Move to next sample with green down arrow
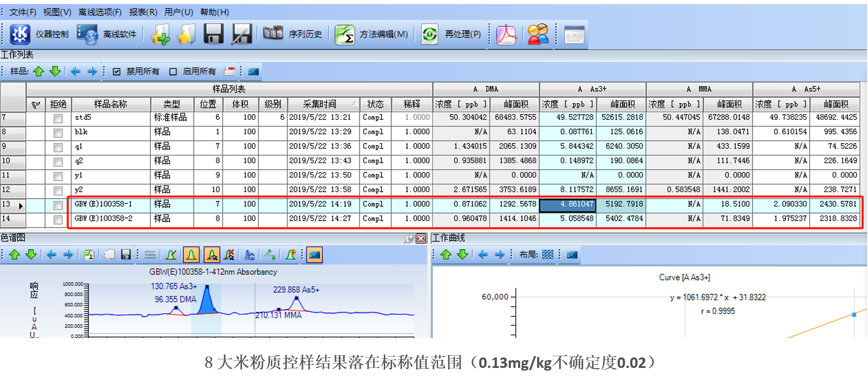The height and width of the screenshot is (386, 868). click(x=55, y=71)
